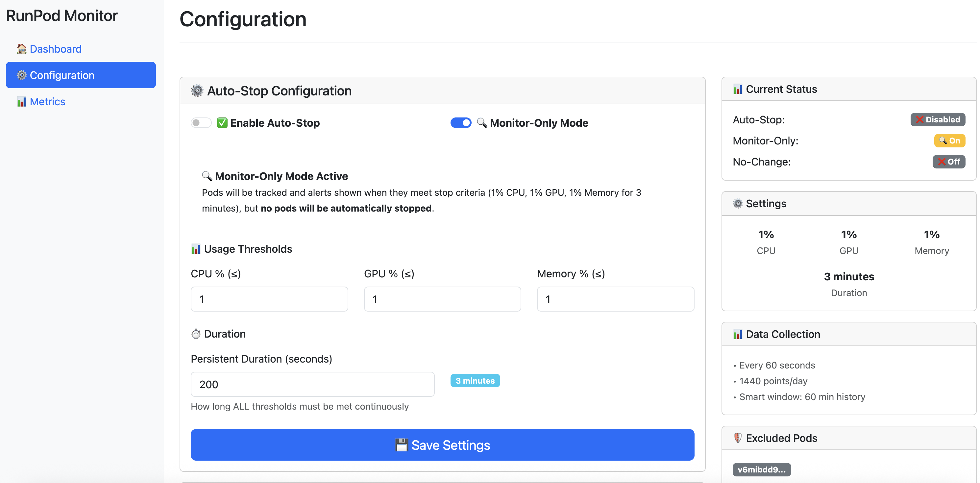980x483 pixels.
Task: Click the gear icon in Configuration sidebar item
Action: pyautogui.click(x=22, y=75)
